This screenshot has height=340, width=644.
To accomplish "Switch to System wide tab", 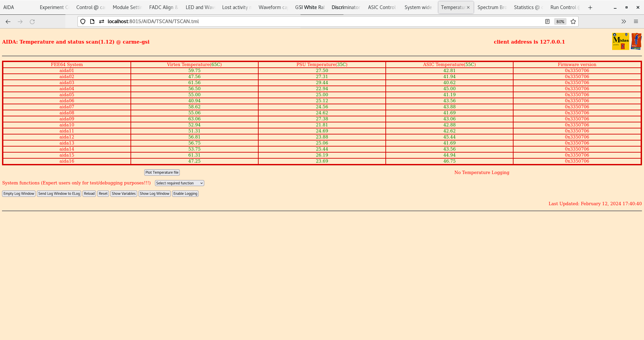I will (x=418, y=7).
